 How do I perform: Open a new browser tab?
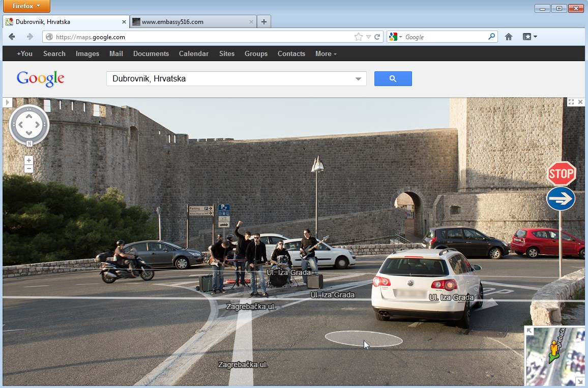pyautogui.click(x=263, y=21)
